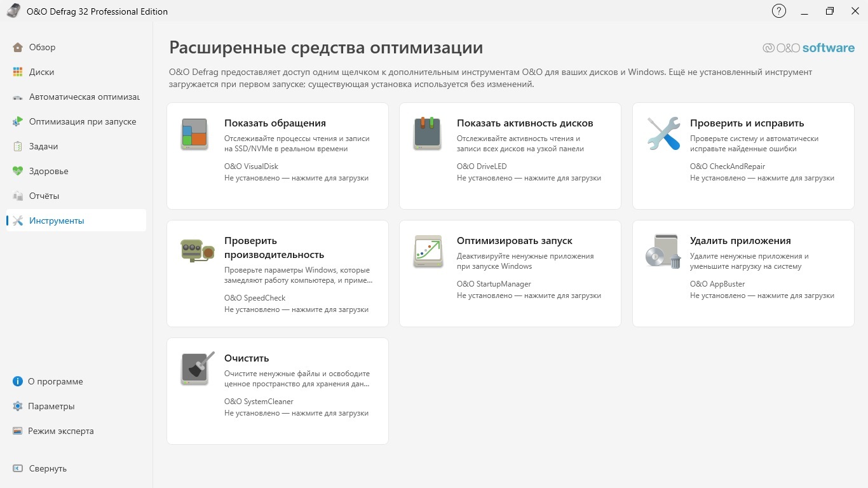Click the icon beside Режим эксперта
This screenshot has height=488, width=868.
(x=18, y=431)
